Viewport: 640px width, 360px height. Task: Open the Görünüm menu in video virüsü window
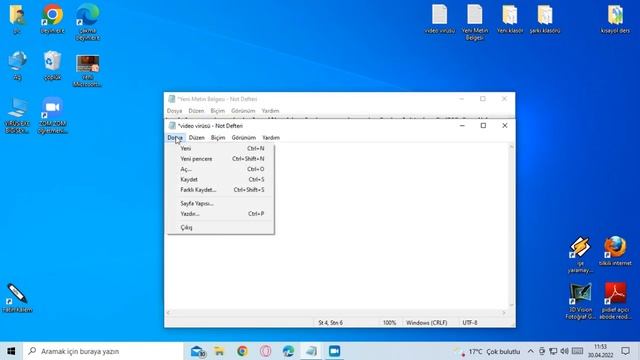tap(244, 138)
